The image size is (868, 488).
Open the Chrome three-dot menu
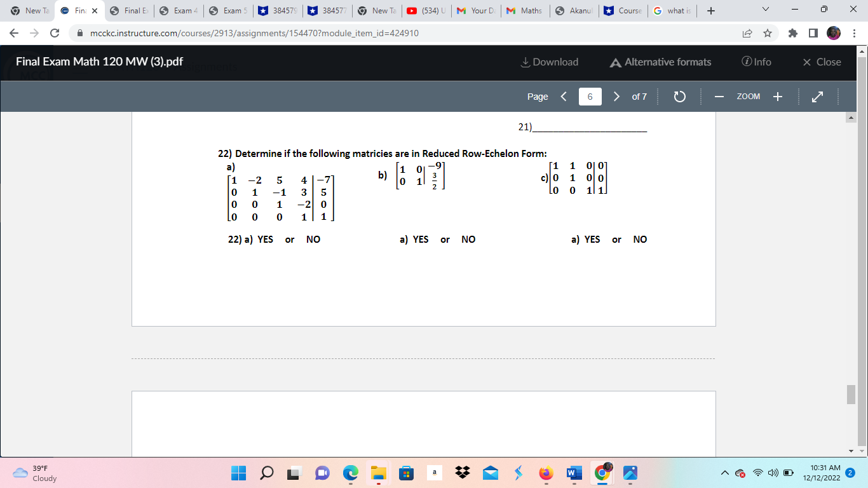click(x=855, y=32)
